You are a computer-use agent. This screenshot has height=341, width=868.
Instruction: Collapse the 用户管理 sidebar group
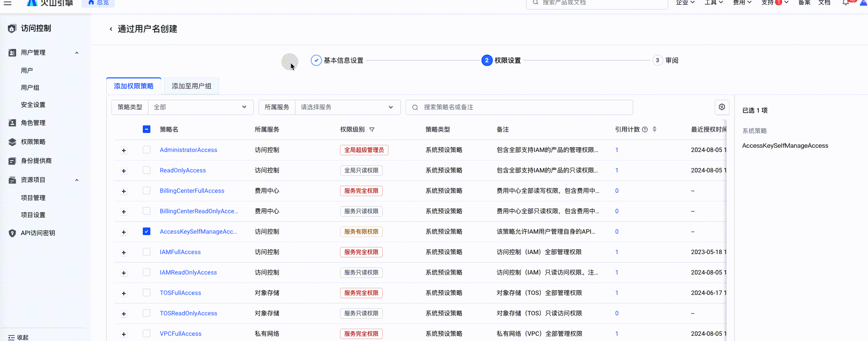pyautogui.click(x=77, y=53)
